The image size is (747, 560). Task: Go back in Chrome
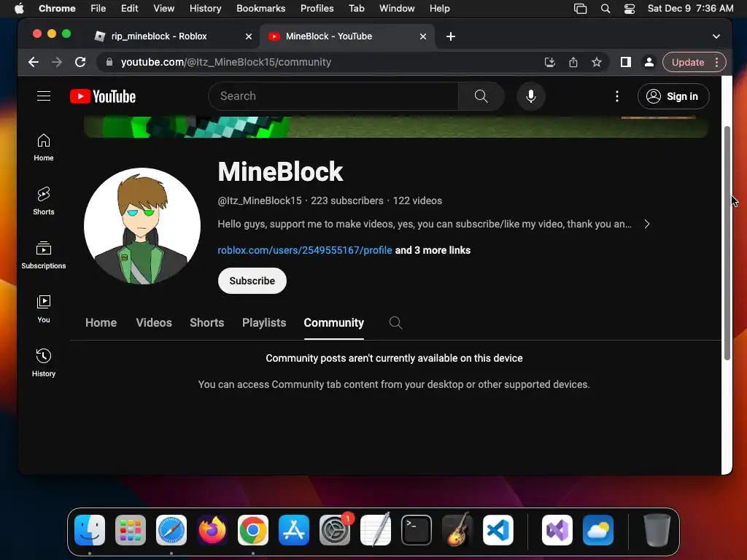[34, 62]
